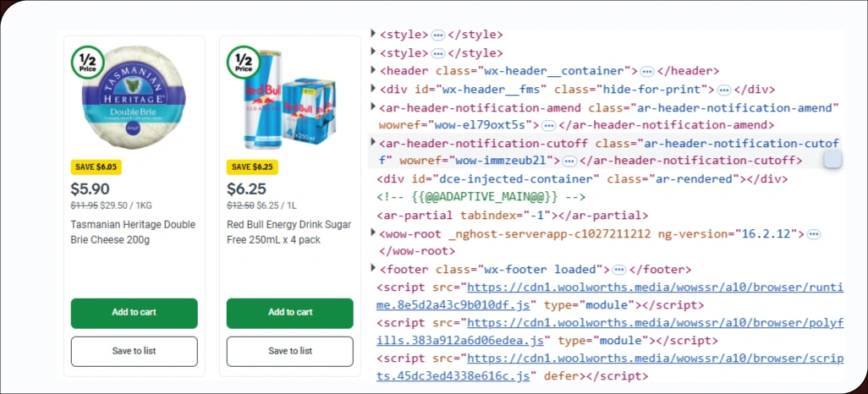Click the ellipsis in ar-header-notification-cutoff element
The height and width of the screenshot is (394, 868).
coord(569,161)
